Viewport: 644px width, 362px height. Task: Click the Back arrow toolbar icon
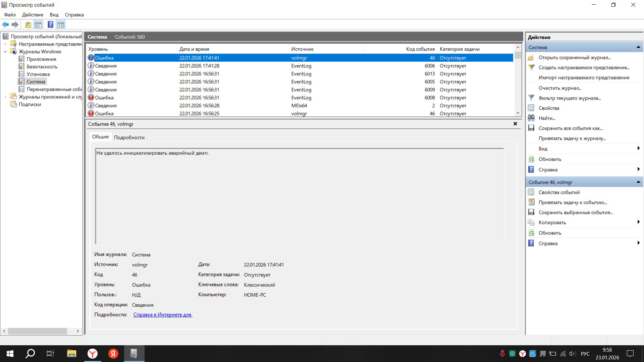coord(5,24)
